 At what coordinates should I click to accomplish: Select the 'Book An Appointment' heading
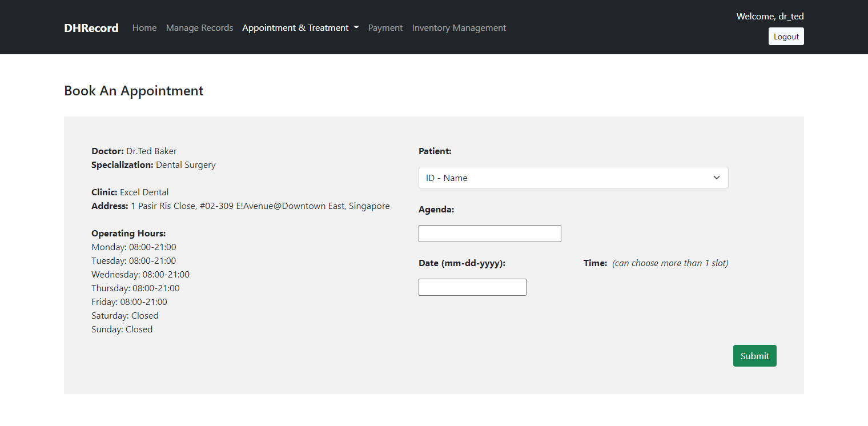click(134, 91)
